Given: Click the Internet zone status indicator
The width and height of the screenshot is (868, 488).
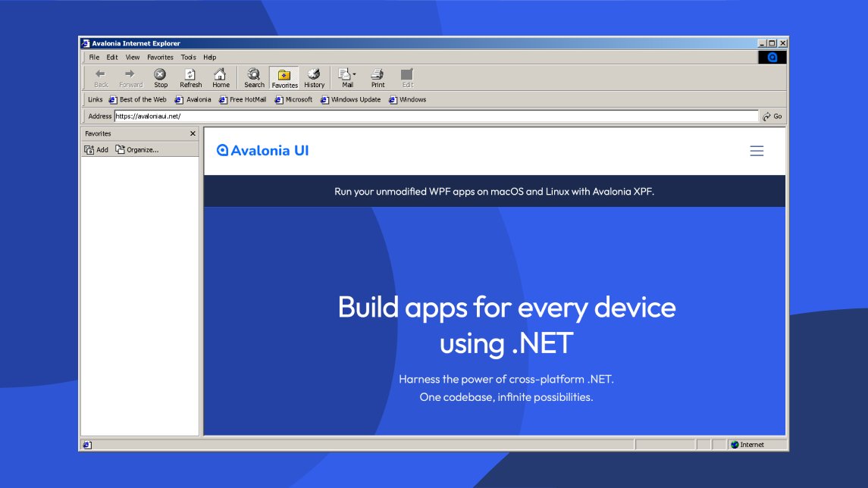Looking at the screenshot, I should [x=747, y=445].
